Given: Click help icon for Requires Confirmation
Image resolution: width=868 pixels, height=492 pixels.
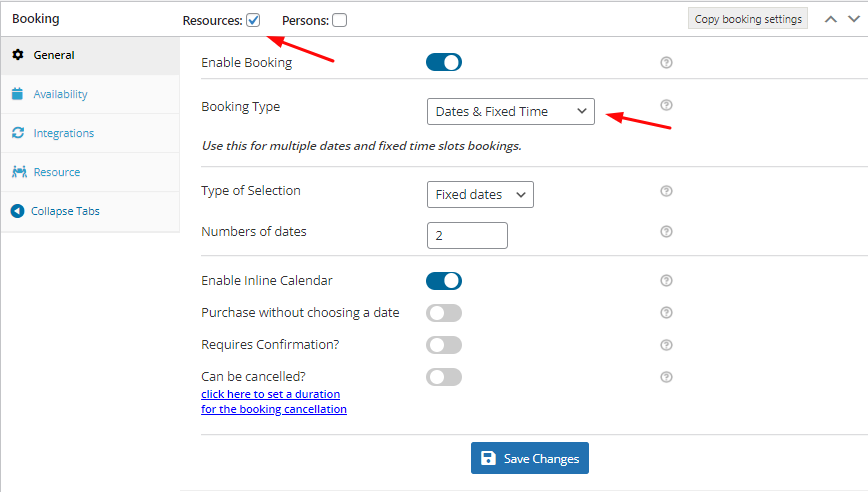Looking at the screenshot, I should (x=666, y=345).
